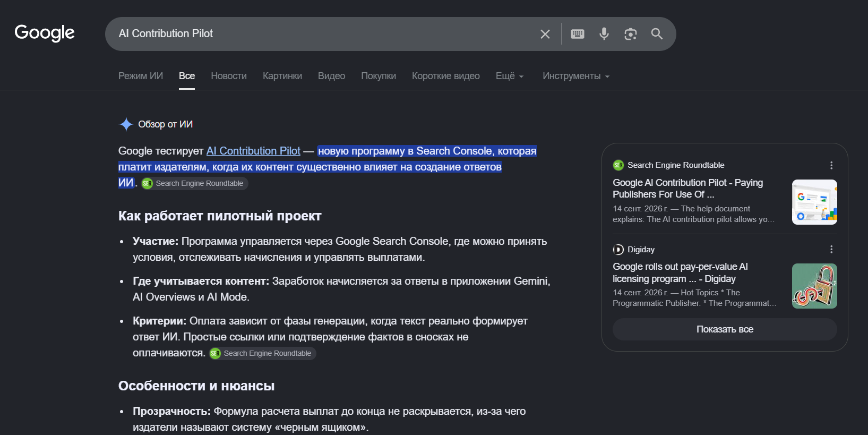Click the bold Где учитывается контент: label
This screenshot has height=435, width=868.
(201, 281)
